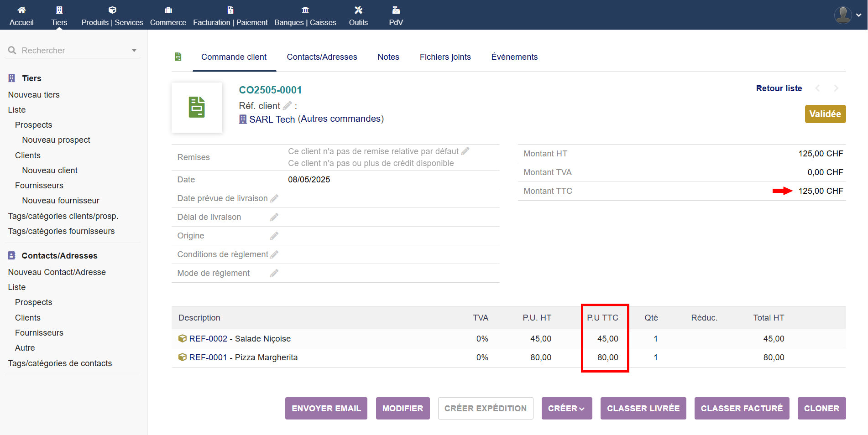This screenshot has width=868, height=435.
Task: Open the PdV point of sale icon
Action: [396, 10]
